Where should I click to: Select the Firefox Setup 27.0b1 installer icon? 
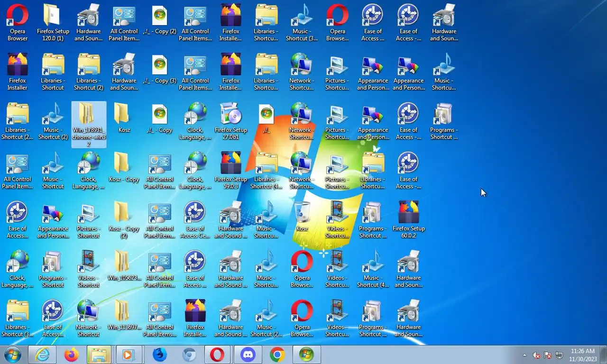[230, 121]
